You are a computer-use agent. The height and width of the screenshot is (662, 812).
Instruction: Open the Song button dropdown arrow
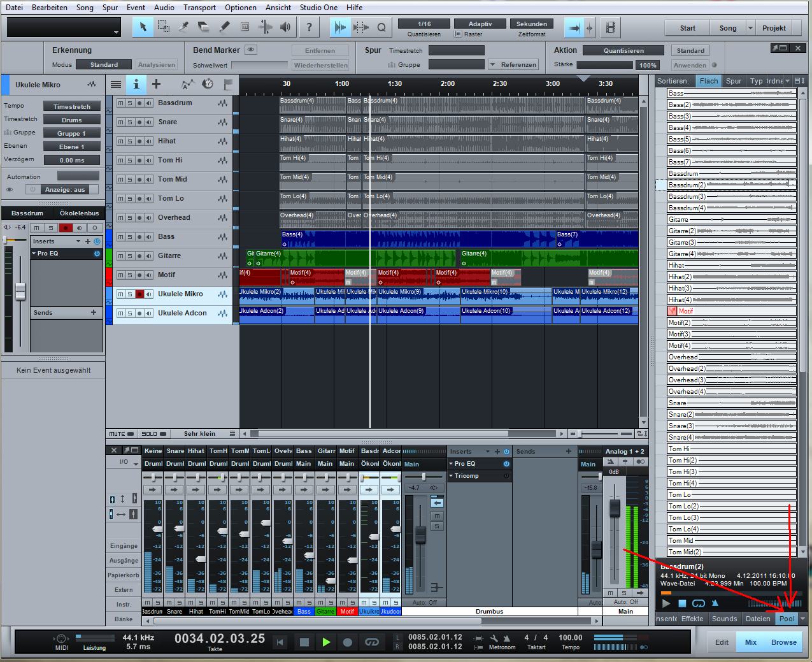pyautogui.click(x=750, y=28)
